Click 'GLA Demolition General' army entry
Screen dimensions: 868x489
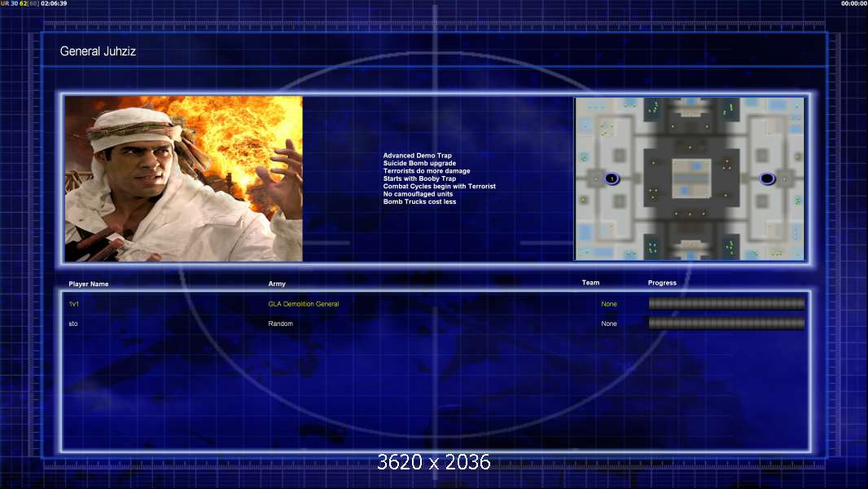click(x=304, y=304)
